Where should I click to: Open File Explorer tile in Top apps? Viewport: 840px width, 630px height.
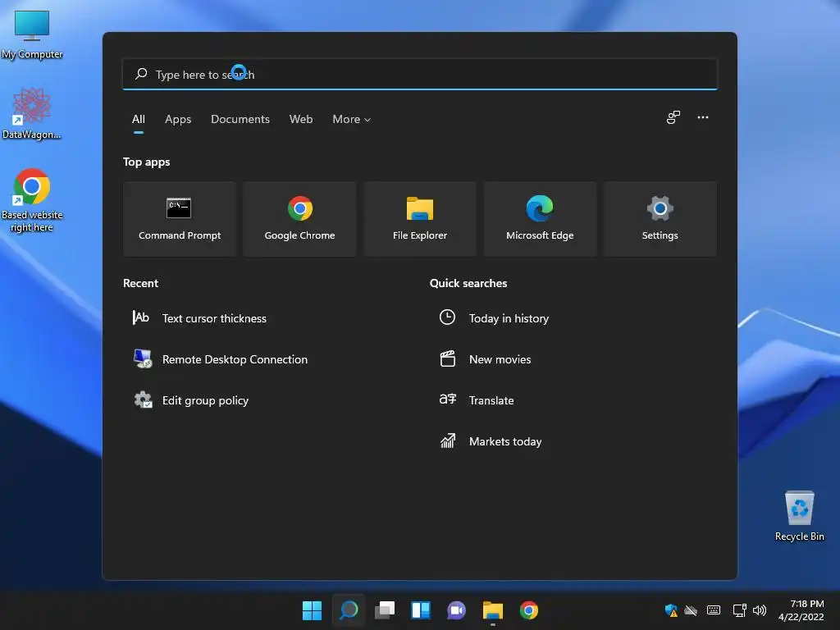(419, 219)
